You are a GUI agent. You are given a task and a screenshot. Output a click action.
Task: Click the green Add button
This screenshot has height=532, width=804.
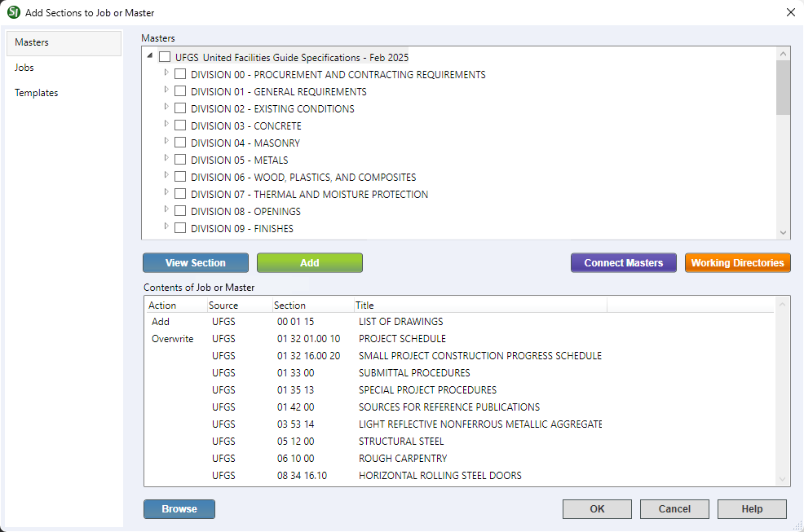pyautogui.click(x=309, y=263)
